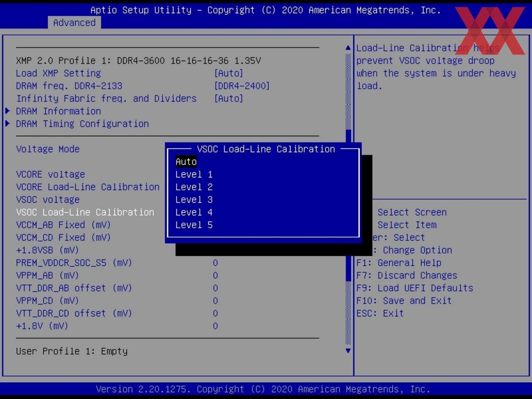Click the VPPM_AB value 0
This screenshot has height=399, width=532.
click(216, 275)
